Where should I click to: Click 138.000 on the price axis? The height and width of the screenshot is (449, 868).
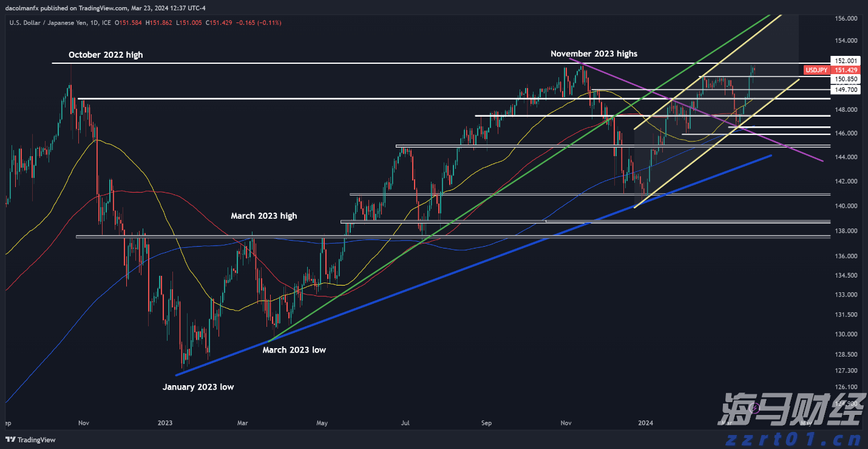pyautogui.click(x=846, y=231)
